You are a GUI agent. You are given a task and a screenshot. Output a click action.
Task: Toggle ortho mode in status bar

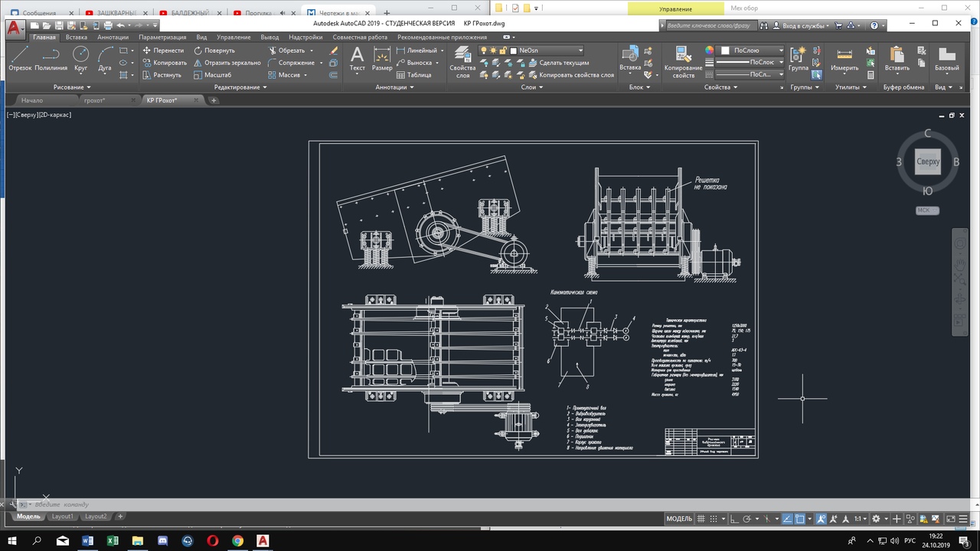pyautogui.click(x=734, y=519)
